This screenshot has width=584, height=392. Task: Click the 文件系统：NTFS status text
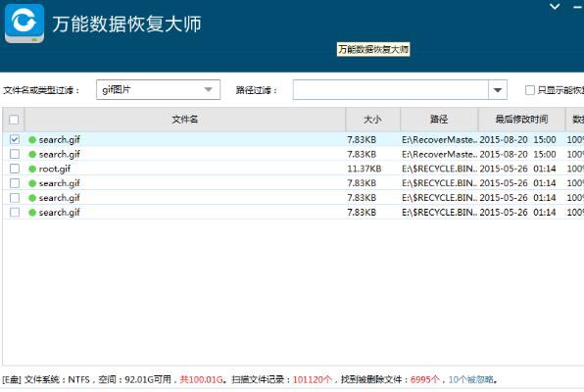tap(57, 379)
